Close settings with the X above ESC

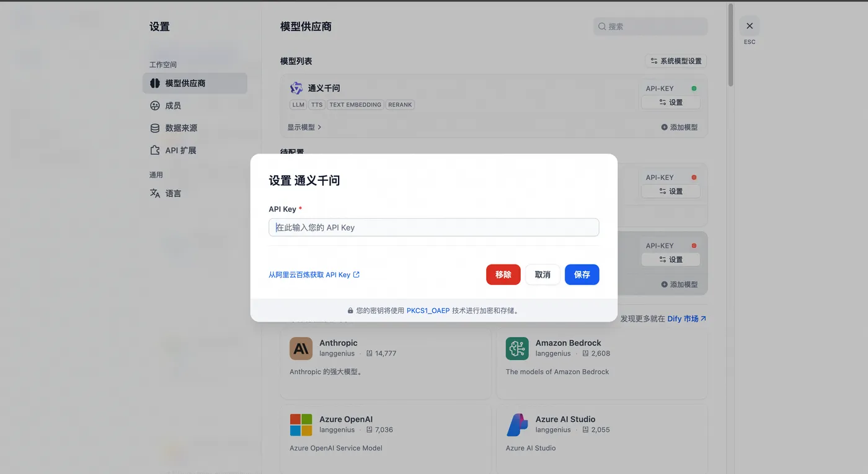point(750,26)
